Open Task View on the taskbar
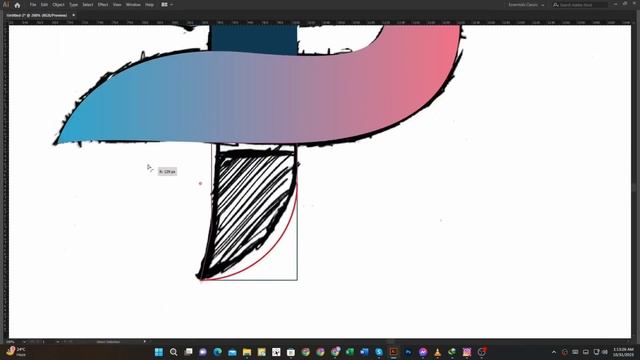This screenshot has height=360, width=640. tap(188, 352)
